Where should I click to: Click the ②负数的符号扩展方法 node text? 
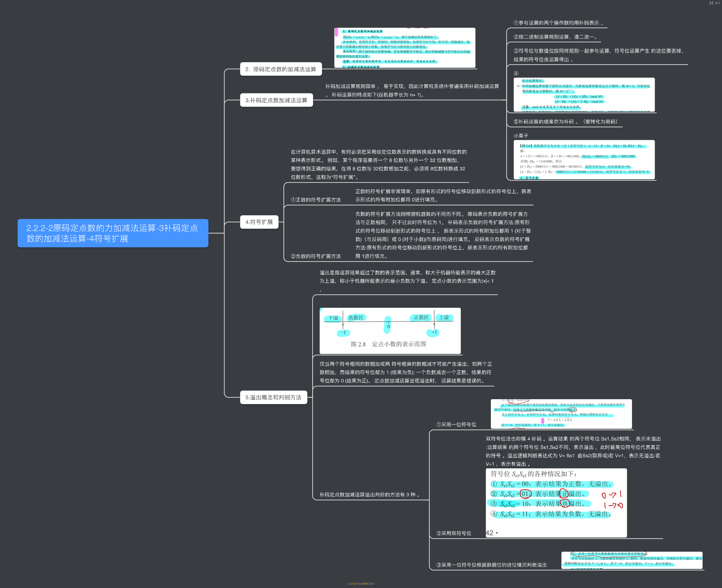(316, 256)
